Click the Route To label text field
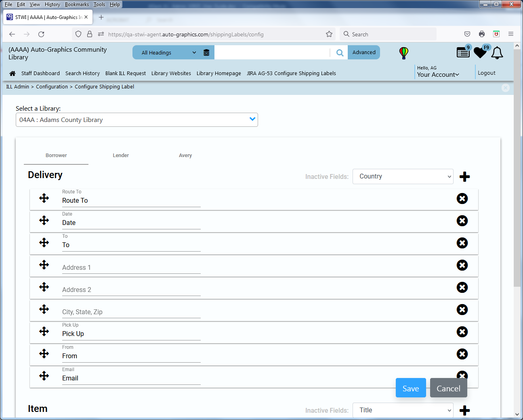 click(x=131, y=201)
